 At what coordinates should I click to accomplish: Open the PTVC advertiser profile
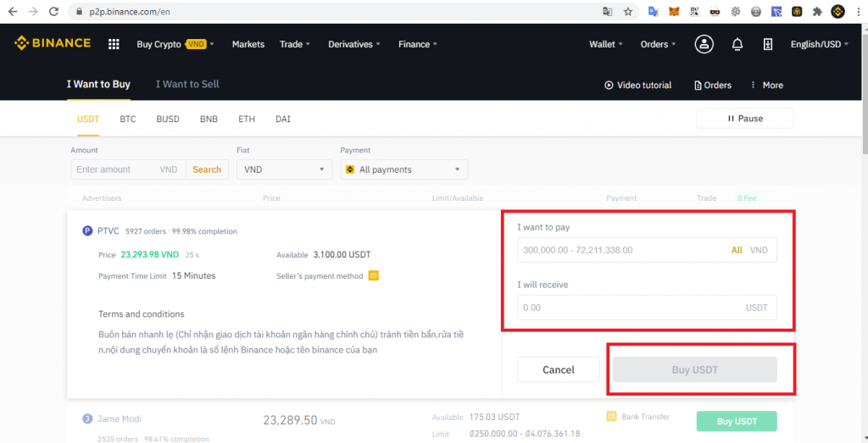pyautogui.click(x=108, y=231)
